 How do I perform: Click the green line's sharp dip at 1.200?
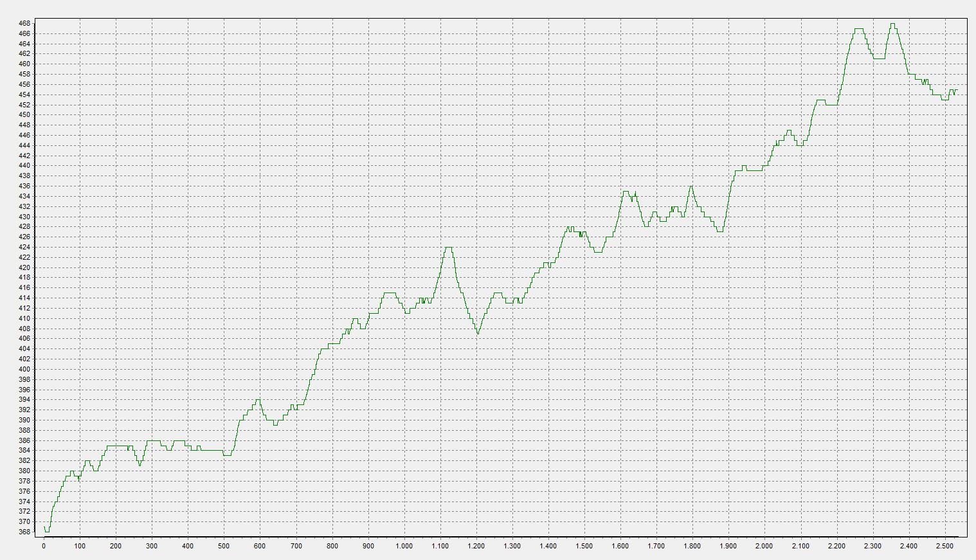point(478,333)
